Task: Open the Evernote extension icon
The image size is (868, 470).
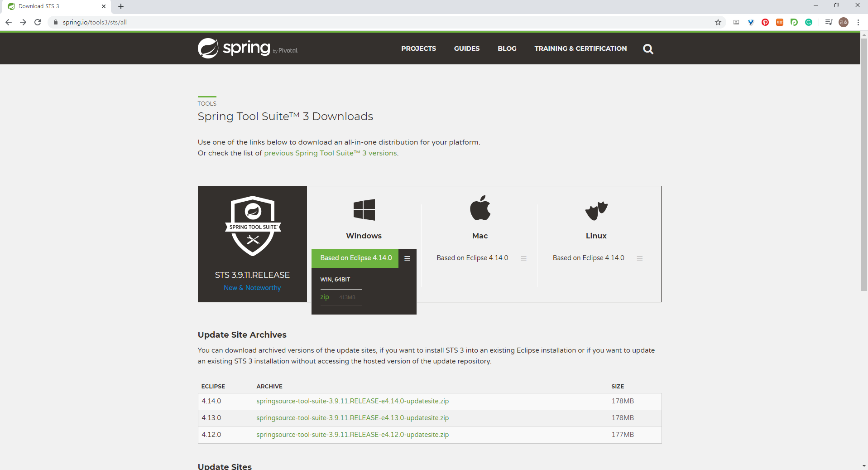Action: (x=794, y=22)
